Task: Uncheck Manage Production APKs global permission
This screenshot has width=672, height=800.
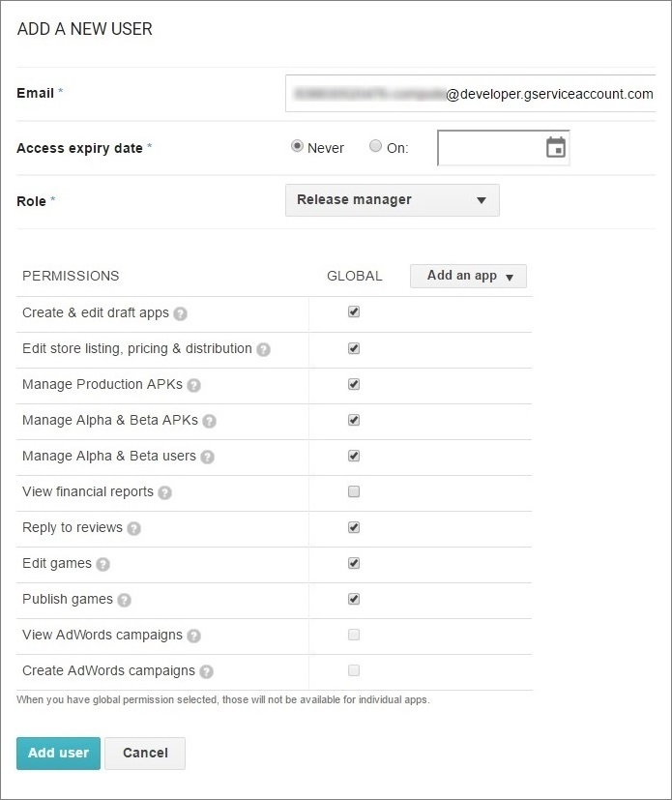Action: (354, 384)
